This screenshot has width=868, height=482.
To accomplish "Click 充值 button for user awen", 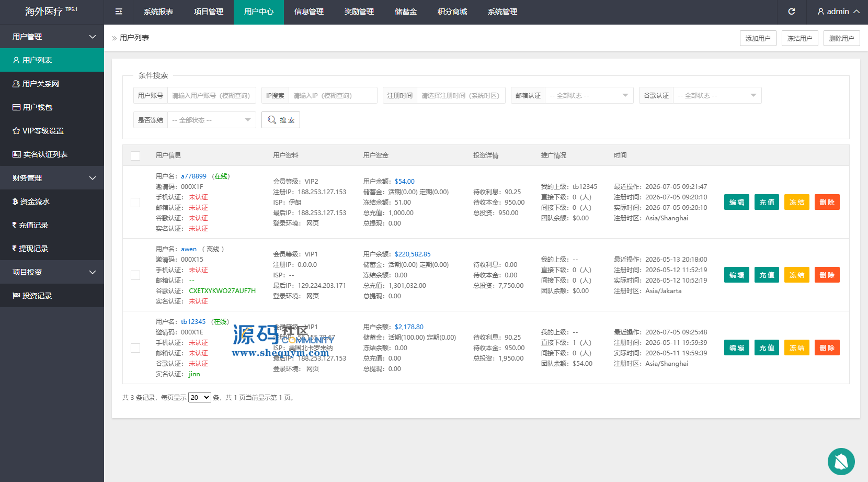I will pos(767,275).
